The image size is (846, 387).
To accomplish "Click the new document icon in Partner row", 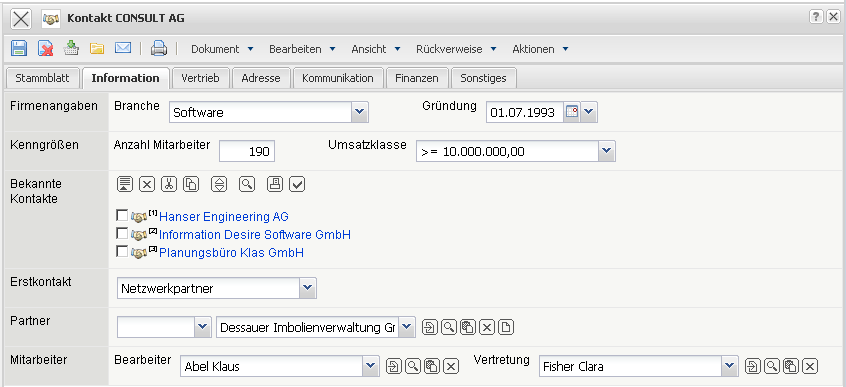I will pyautogui.click(x=506, y=327).
